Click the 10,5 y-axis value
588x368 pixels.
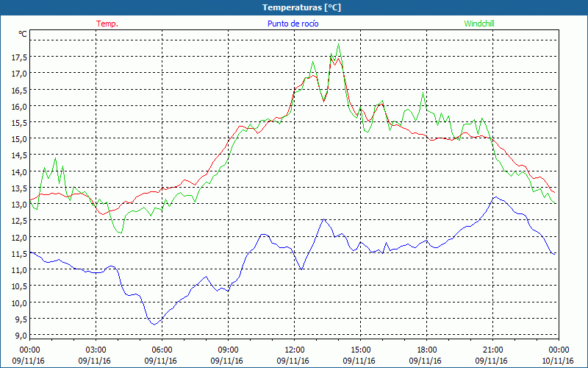tap(19, 286)
